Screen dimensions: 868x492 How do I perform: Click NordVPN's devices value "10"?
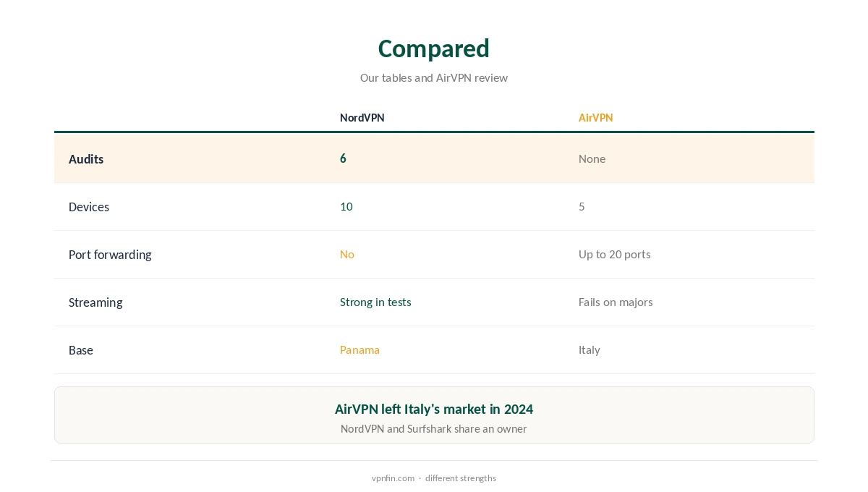click(x=346, y=206)
